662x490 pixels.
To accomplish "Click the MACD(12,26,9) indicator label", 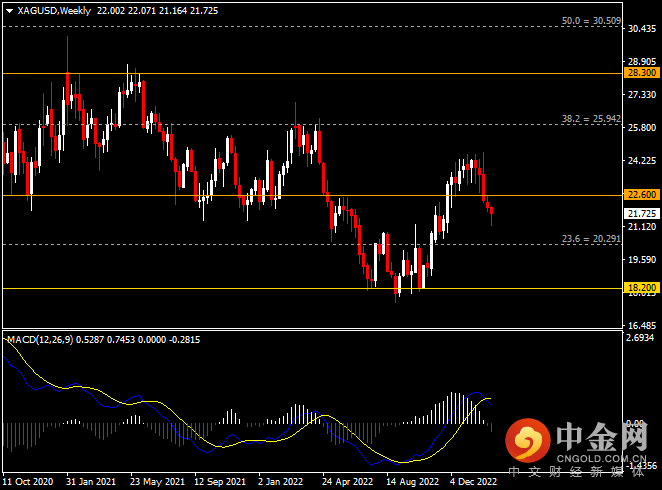I will tap(40, 341).
